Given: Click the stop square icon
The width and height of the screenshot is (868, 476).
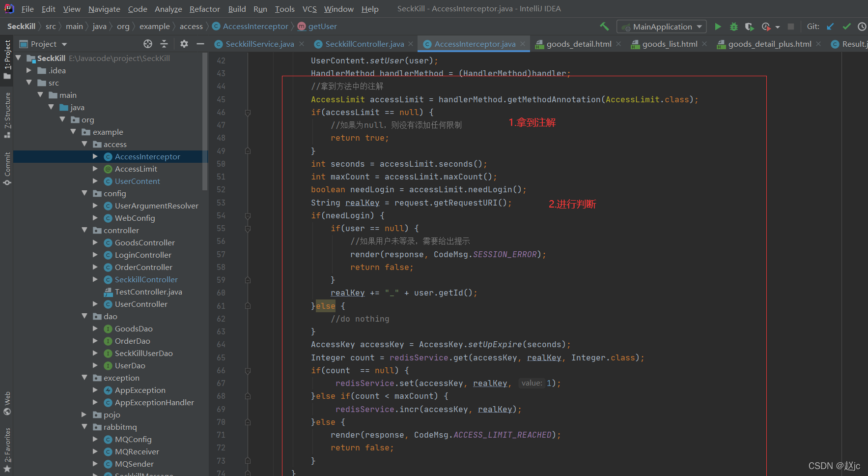Looking at the screenshot, I should (791, 27).
